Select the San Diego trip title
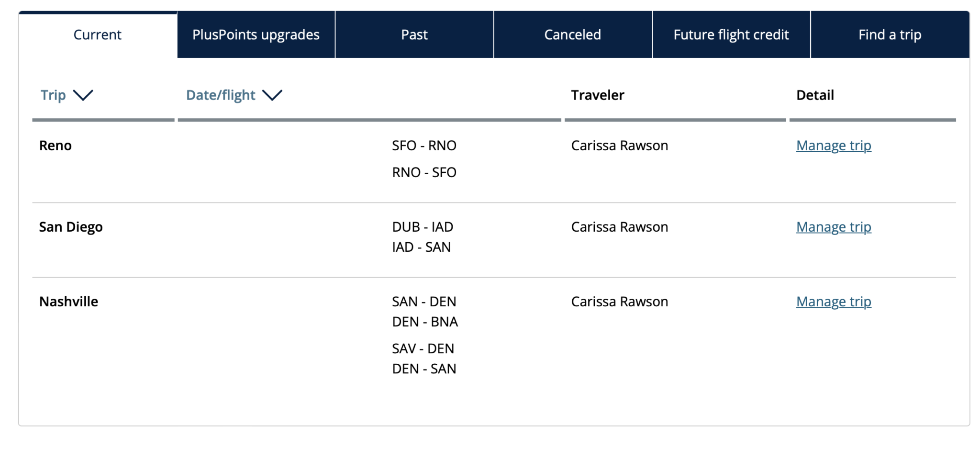The height and width of the screenshot is (449, 980). coord(71,226)
